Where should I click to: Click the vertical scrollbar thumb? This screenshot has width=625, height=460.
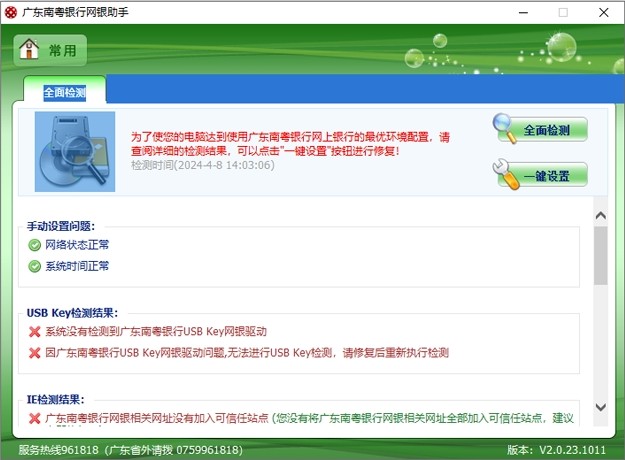[x=600, y=256]
